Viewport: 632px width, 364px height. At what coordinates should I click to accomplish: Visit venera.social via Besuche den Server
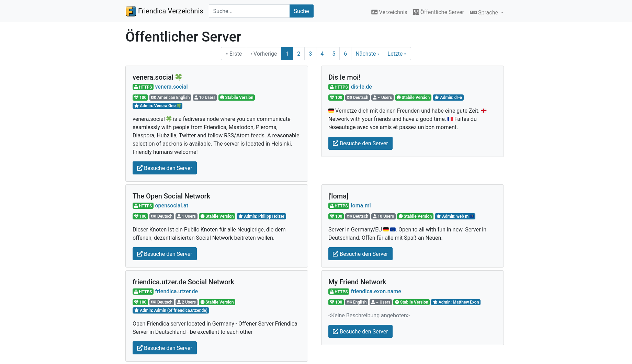[165, 168]
